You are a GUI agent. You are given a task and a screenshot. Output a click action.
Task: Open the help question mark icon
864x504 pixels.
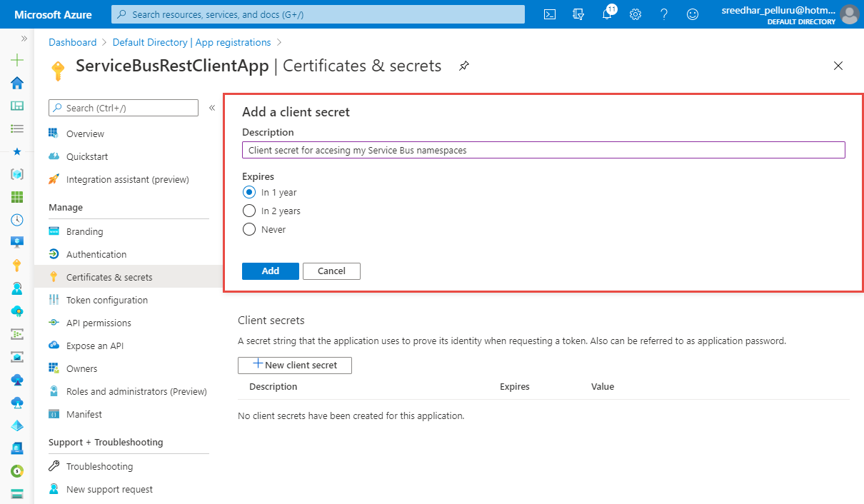(x=664, y=14)
